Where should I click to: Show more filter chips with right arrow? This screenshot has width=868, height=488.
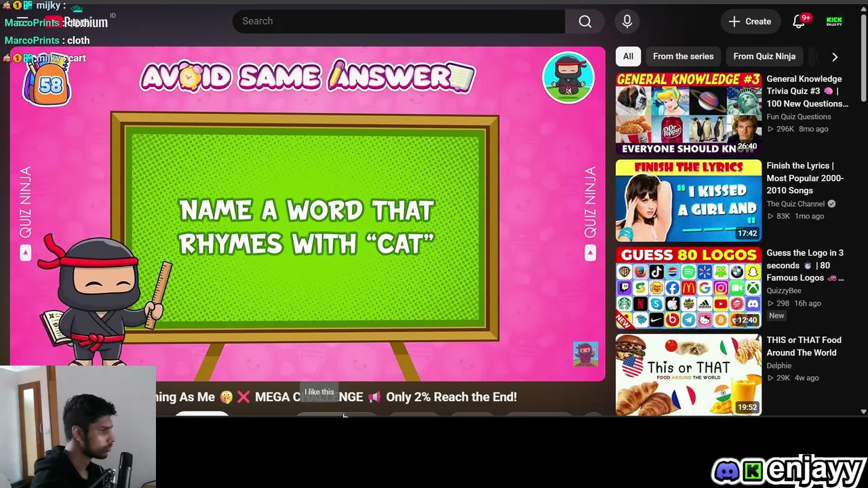tap(835, 57)
